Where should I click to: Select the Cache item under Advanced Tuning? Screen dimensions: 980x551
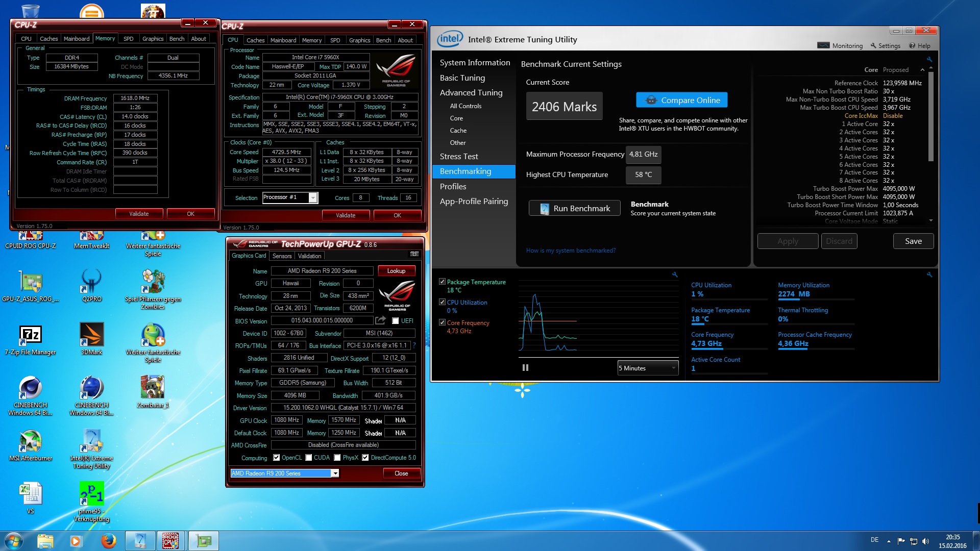458,131
